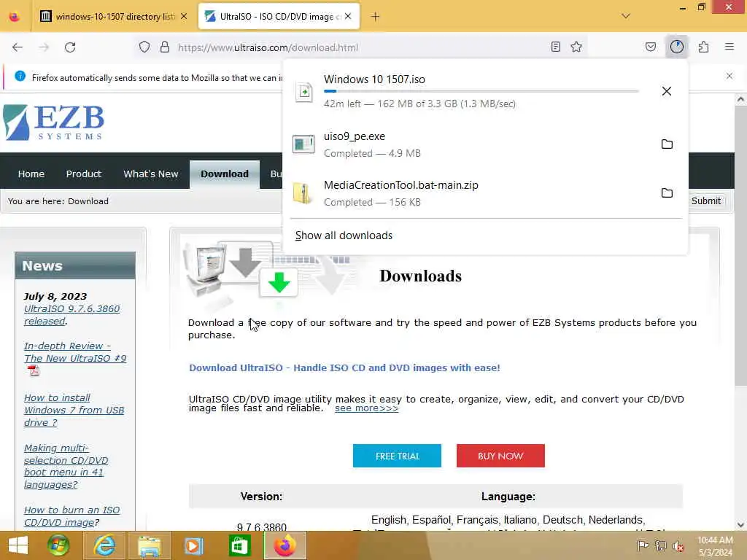Open folder containing MediaCreationTool.bat-main.zip
Image resolution: width=747 pixels, height=560 pixels.
pos(667,192)
